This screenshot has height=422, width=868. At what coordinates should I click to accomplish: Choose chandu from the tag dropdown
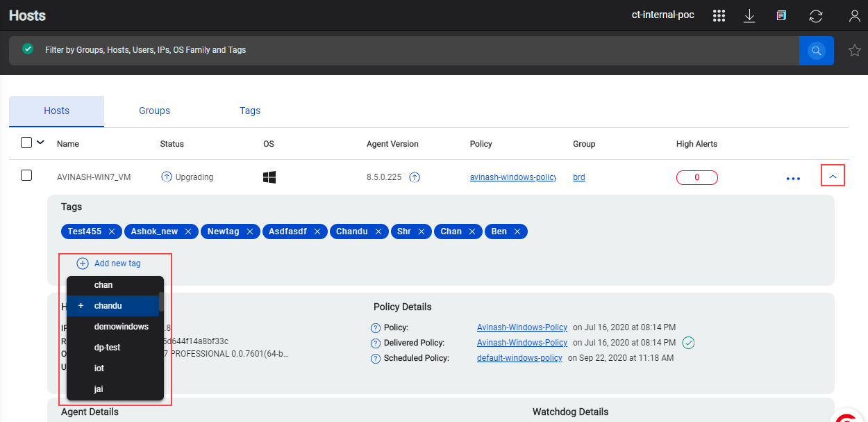tap(112, 306)
